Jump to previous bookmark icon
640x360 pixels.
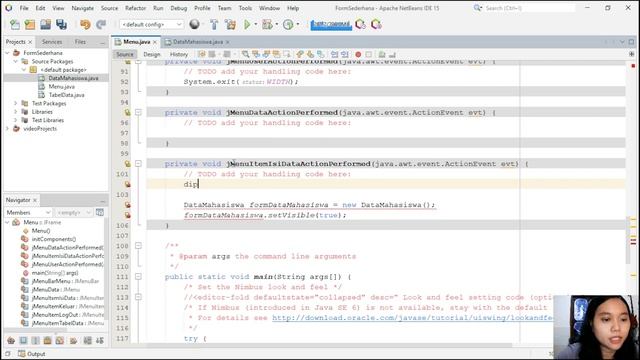click(300, 54)
